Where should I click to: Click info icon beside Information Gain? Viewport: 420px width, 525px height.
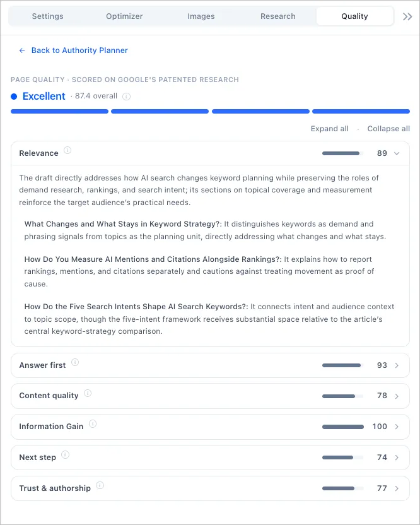93,424
